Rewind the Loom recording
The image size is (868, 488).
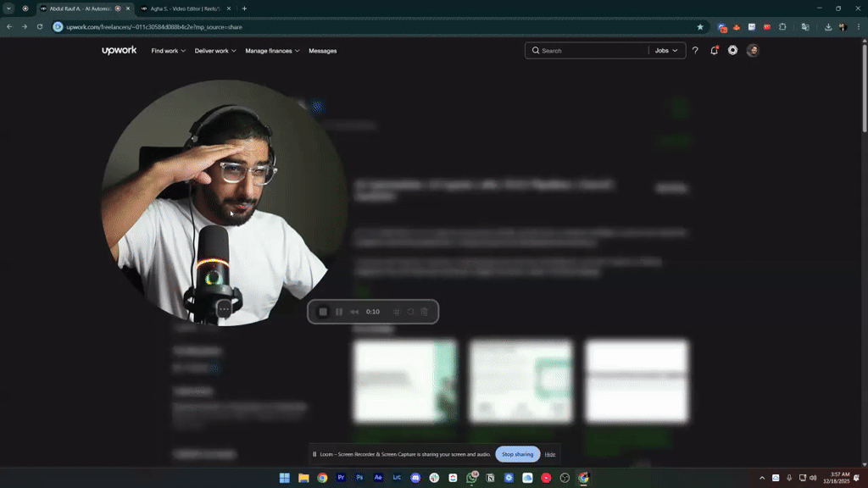click(x=354, y=312)
